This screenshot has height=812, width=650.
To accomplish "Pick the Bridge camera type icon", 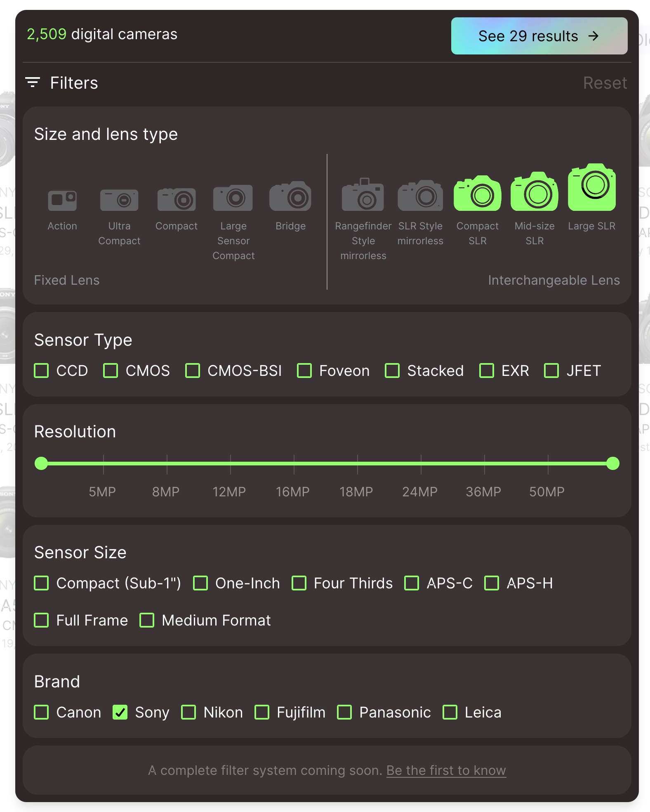I will (290, 196).
